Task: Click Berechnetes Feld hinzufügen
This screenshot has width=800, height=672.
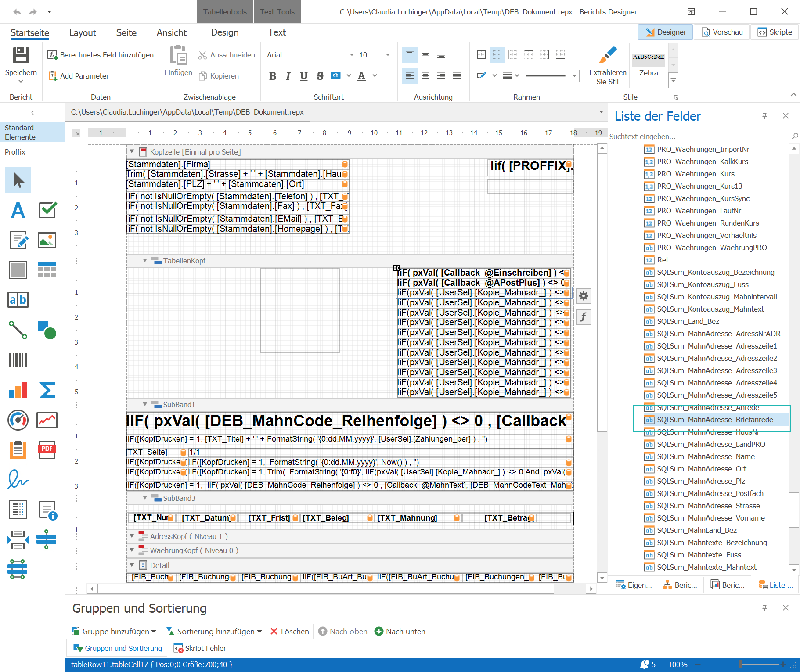Action: (x=101, y=55)
